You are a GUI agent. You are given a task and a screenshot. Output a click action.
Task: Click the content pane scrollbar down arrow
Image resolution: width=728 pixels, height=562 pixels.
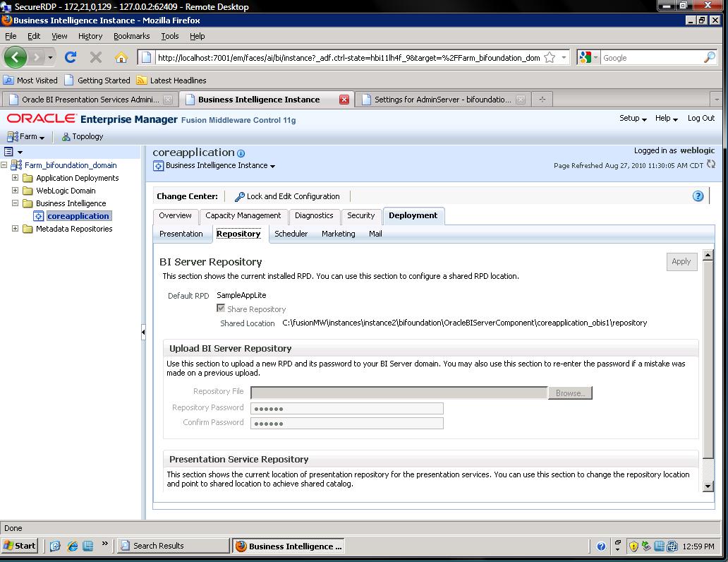pos(708,486)
